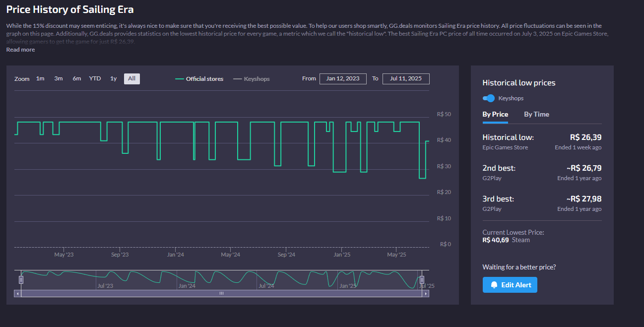Toggle the Official stores legend series
644x327 pixels.
(x=199, y=79)
